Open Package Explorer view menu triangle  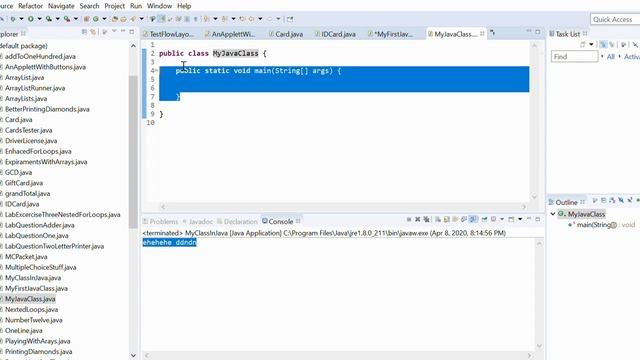point(114,31)
